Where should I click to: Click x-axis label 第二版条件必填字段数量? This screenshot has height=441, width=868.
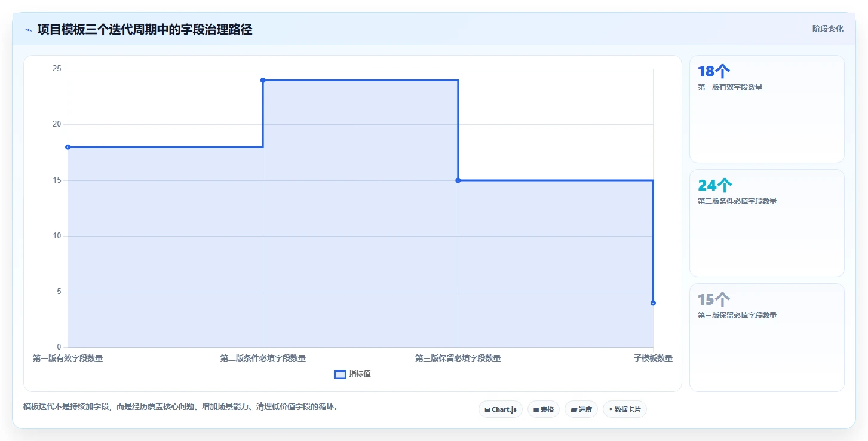(x=263, y=359)
